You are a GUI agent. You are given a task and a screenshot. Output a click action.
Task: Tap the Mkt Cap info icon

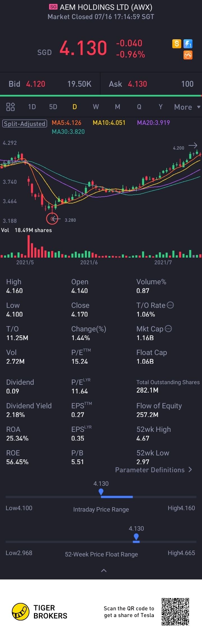(168, 329)
